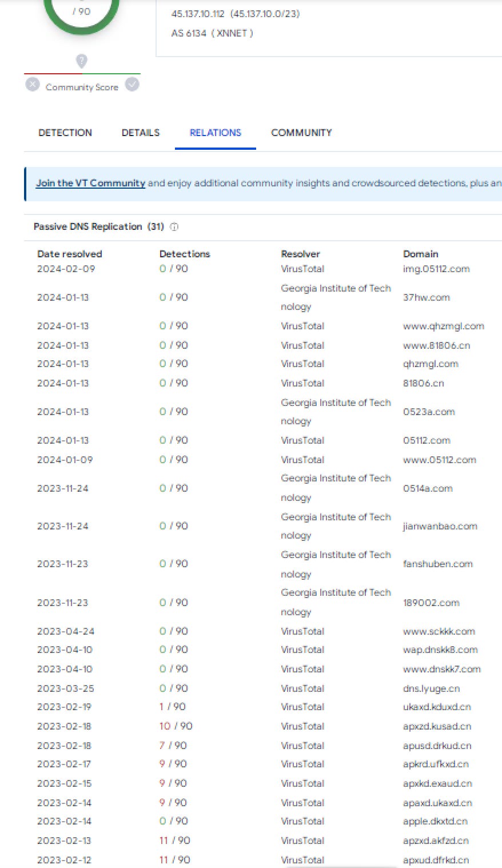Open domain 05112.com
This screenshot has height=868, width=502.
point(427,440)
